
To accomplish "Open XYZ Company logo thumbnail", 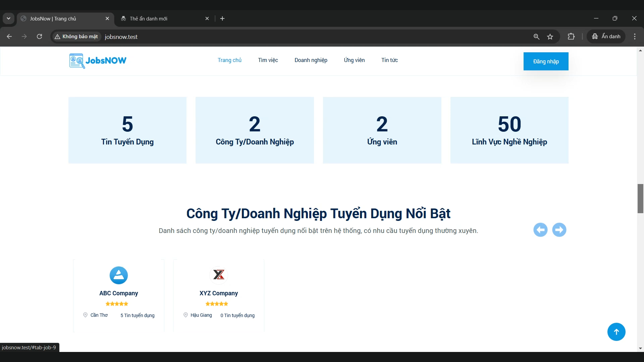I will [219, 275].
